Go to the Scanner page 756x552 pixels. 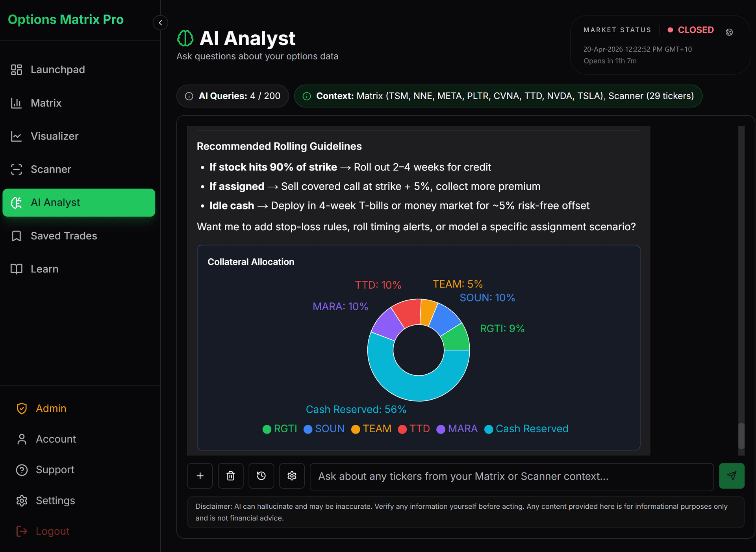(79, 169)
